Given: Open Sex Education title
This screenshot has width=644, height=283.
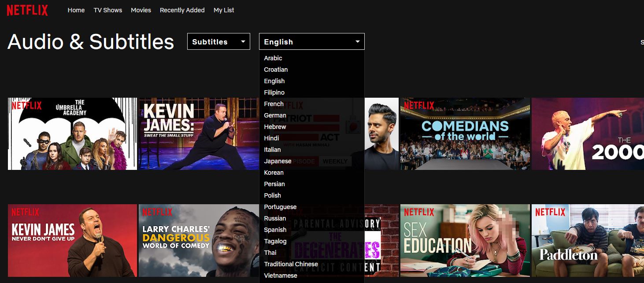Looking at the screenshot, I should pos(465,240).
